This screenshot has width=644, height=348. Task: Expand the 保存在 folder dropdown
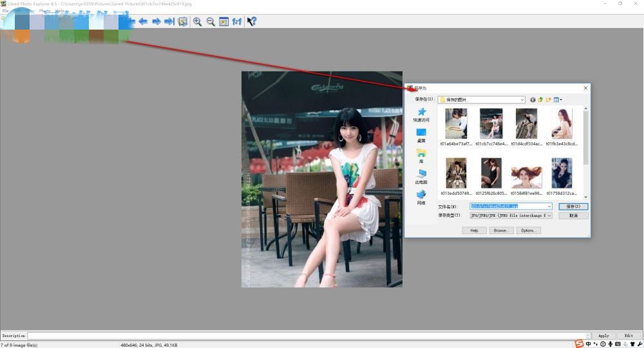[x=522, y=100]
